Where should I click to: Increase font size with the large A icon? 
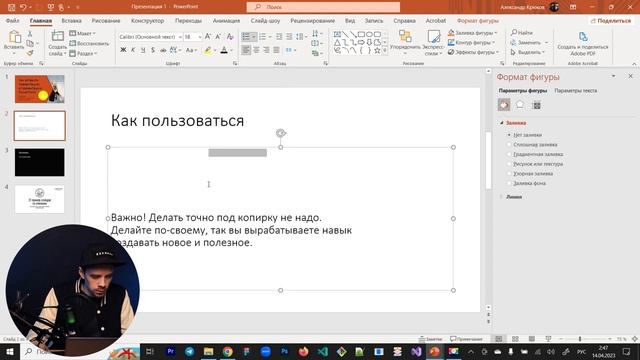click(208, 37)
